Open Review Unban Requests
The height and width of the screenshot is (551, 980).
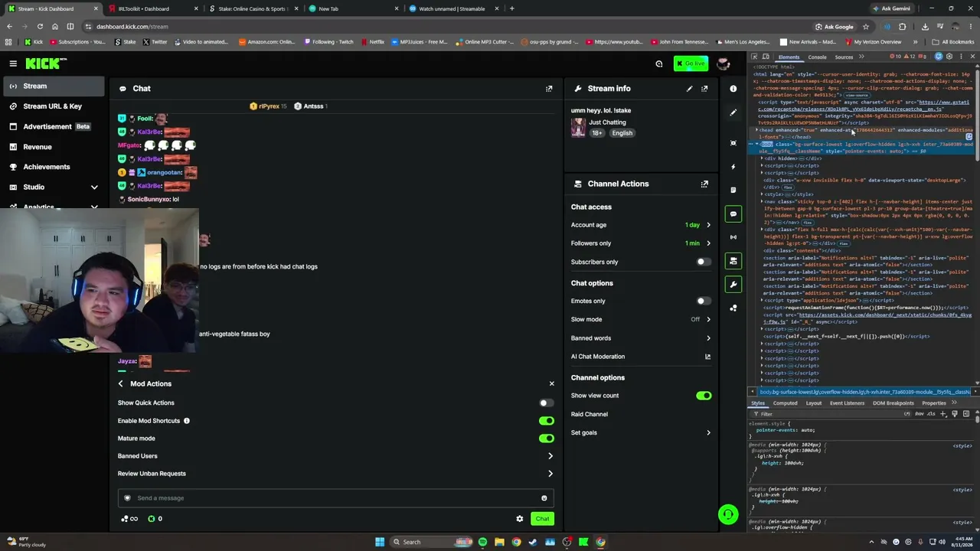tap(335, 474)
